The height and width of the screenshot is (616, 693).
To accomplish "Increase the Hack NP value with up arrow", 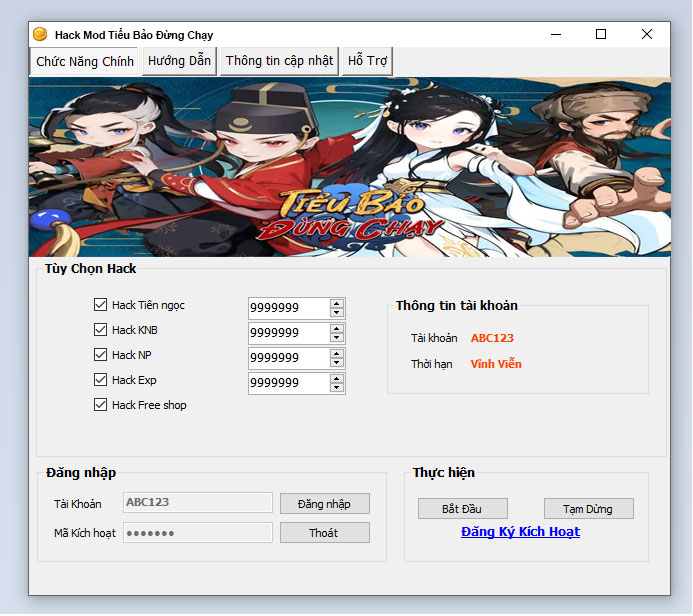I will click(x=337, y=354).
